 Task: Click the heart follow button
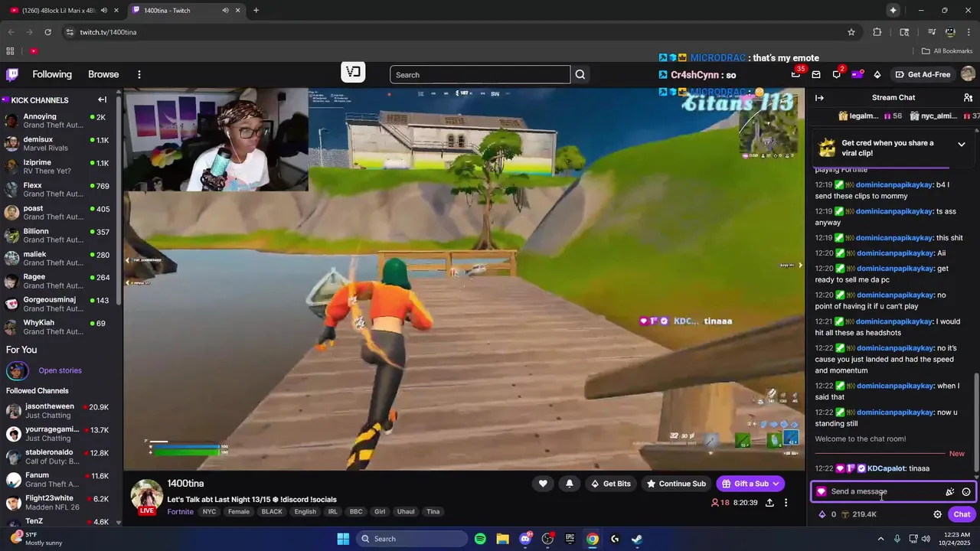click(543, 484)
